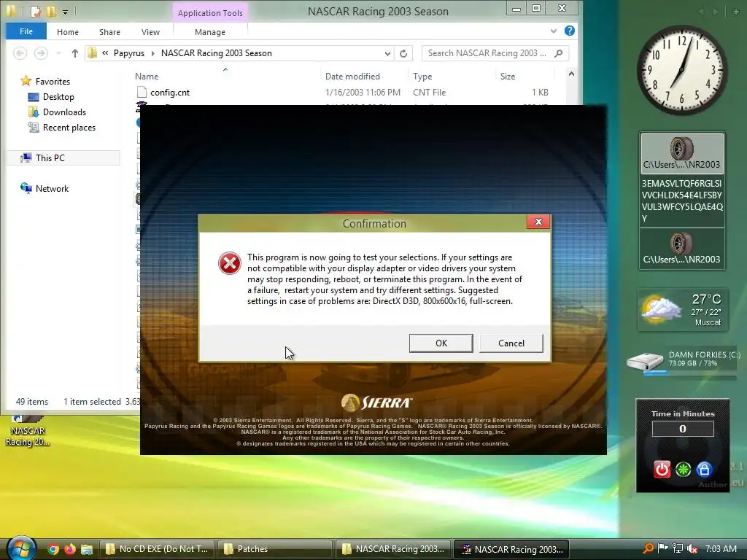Close the Confirmation dialog with the red X

[x=538, y=222]
